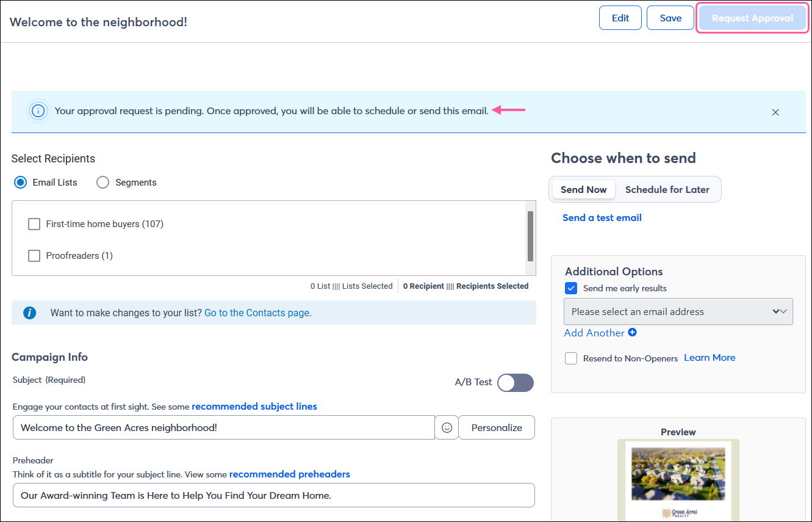The width and height of the screenshot is (812, 522).
Task: Select the Send Now tab
Action: (x=583, y=189)
